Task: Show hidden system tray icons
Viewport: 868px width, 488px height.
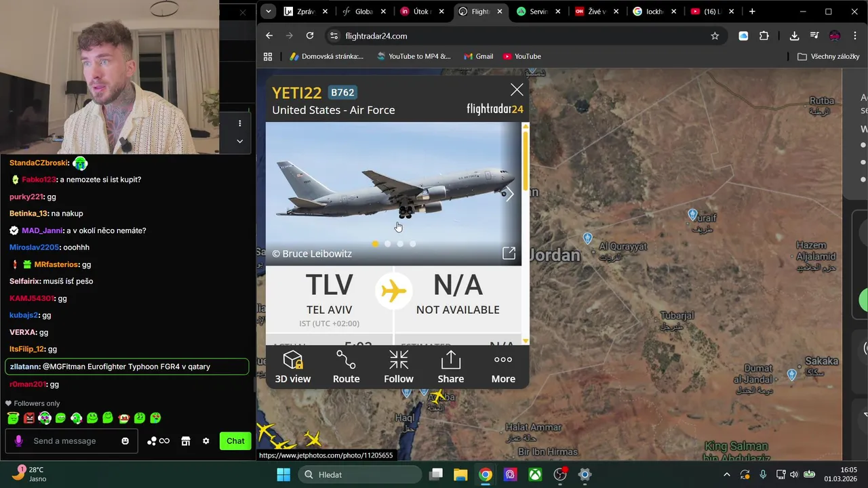Action: point(727,474)
